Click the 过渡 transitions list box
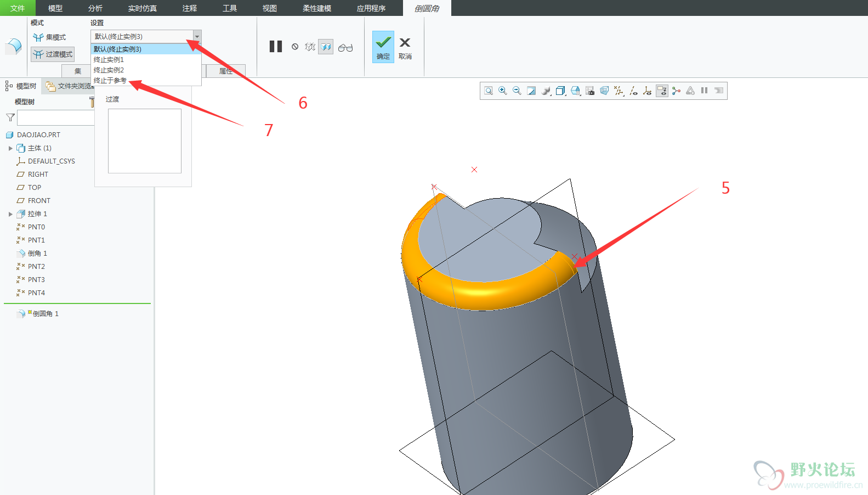This screenshot has height=495, width=868. 145,141
